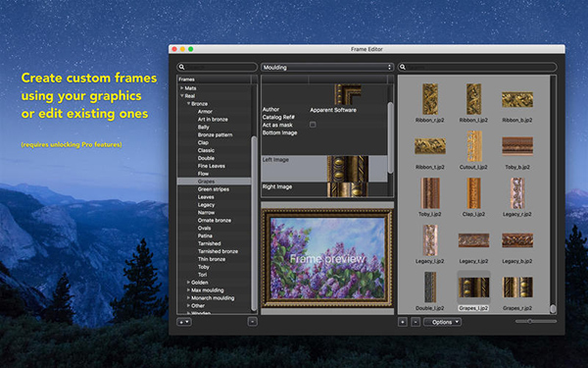Click the Author value Apparent Software
This screenshot has width=588, height=368.
[x=333, y=110]
